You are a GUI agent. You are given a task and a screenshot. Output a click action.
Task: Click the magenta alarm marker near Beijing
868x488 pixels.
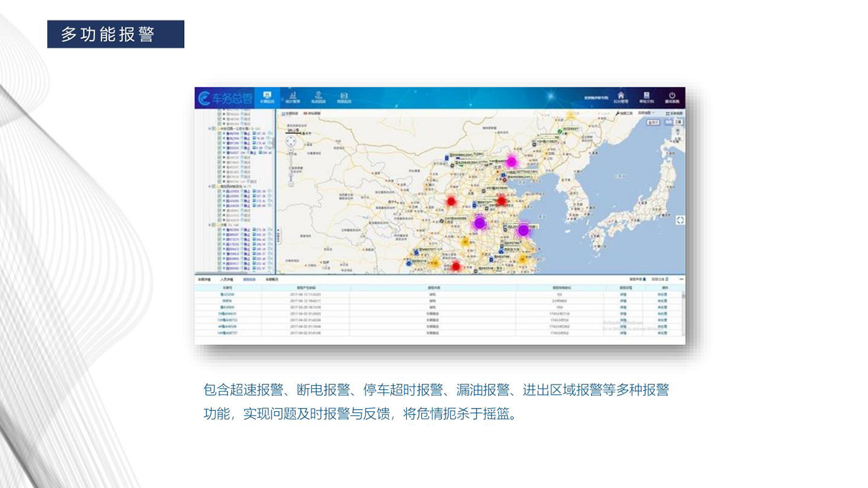click(x=511, y=162)
